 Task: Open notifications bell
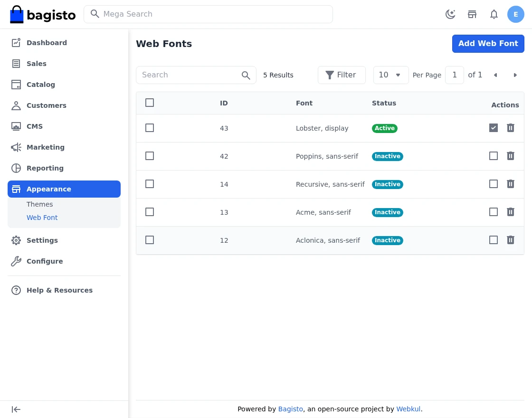[494, 14]
